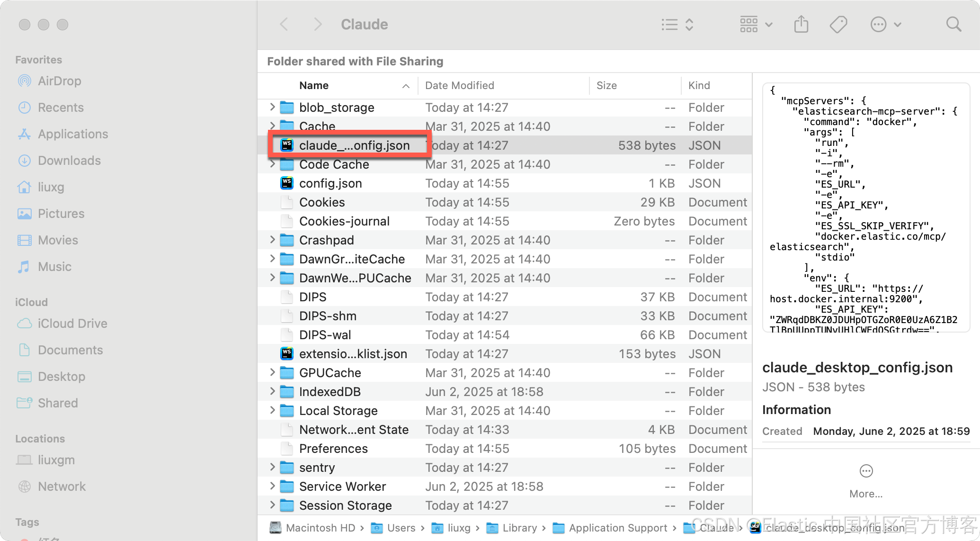Select the Preferences document

[505, 449]
